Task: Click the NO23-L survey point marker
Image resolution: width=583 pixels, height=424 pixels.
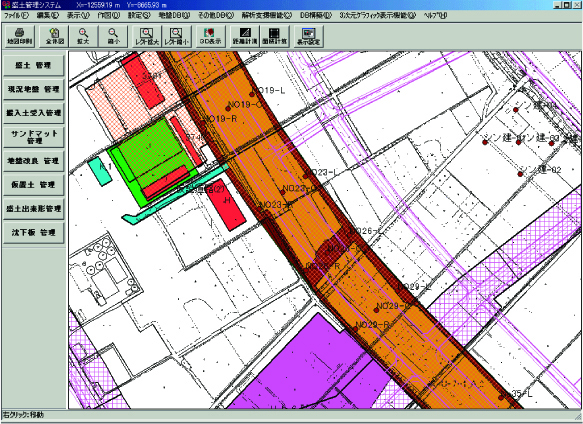Action: 305,176
